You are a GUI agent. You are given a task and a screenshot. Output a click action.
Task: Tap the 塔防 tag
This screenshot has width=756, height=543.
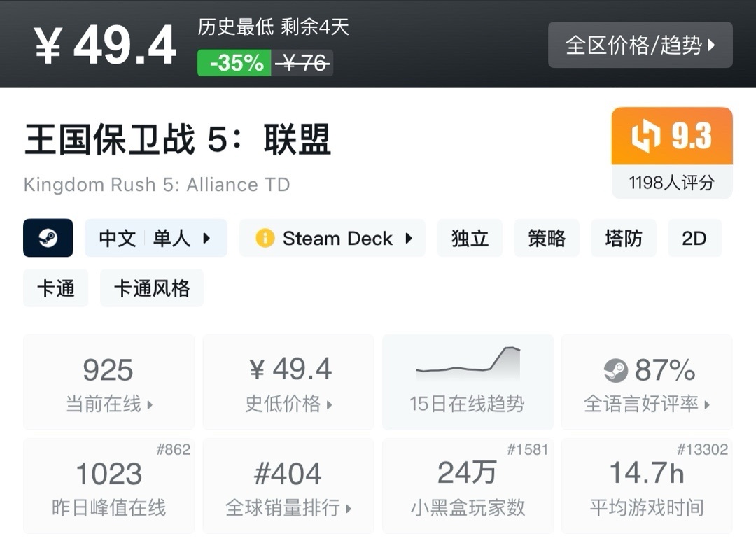(623, 238)
